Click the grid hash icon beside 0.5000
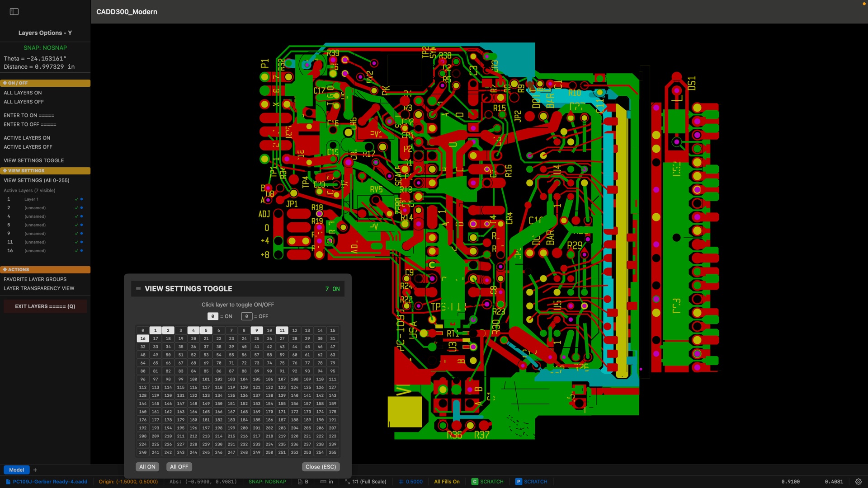 point(401,482)
